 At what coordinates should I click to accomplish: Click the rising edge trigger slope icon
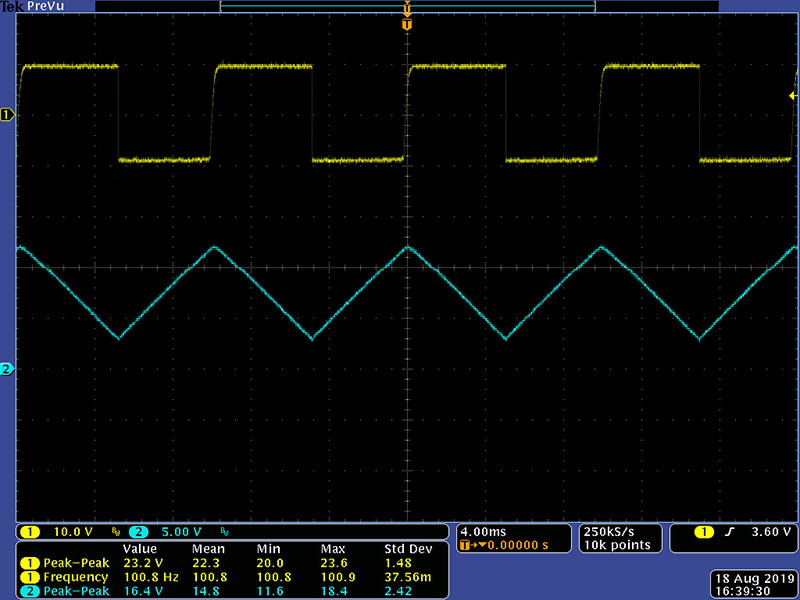(x=730, y=532)
